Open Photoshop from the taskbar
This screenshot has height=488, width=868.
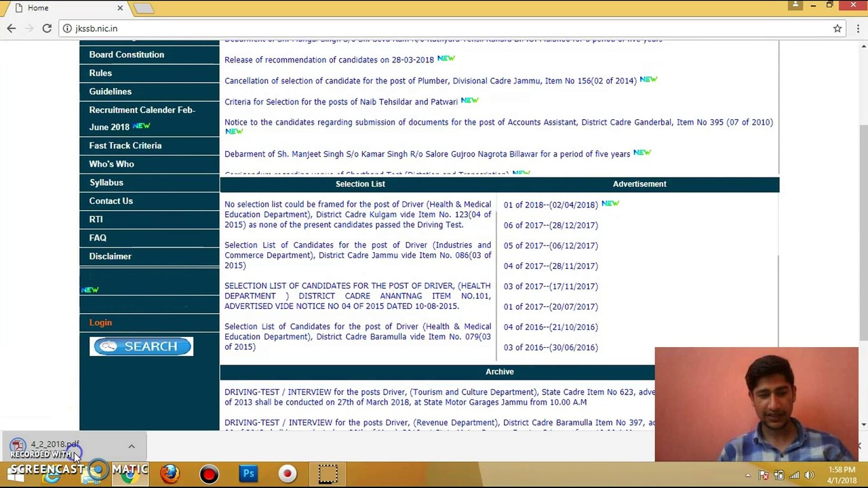pos(248,474)
